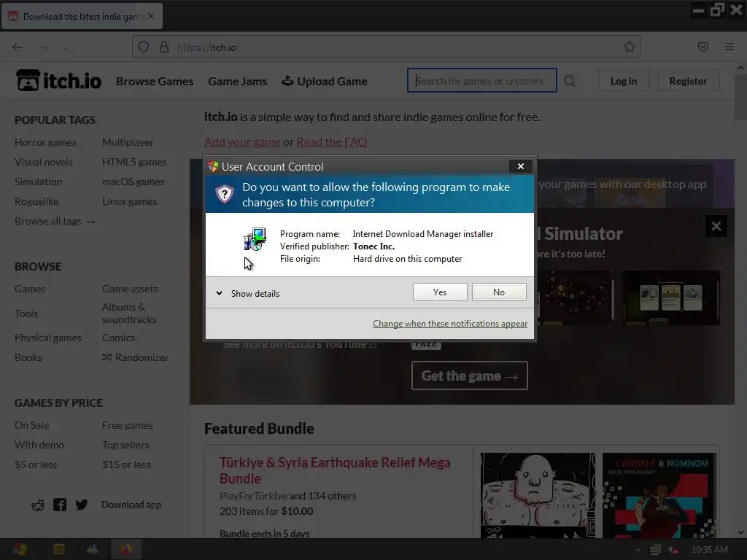Open Upload Game page
Image resolution: width=747 pixels, height=560 pixels.
(325, 82)
